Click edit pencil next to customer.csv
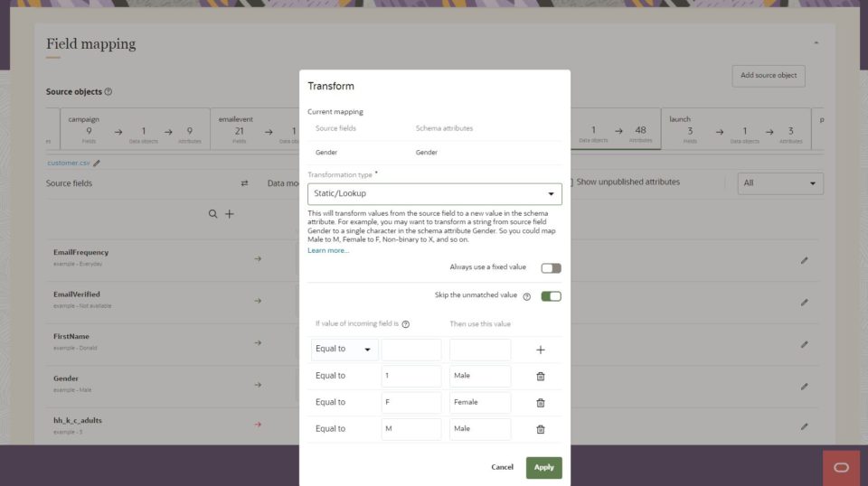Viewport: 868px width, 486px height. (97, 164)
